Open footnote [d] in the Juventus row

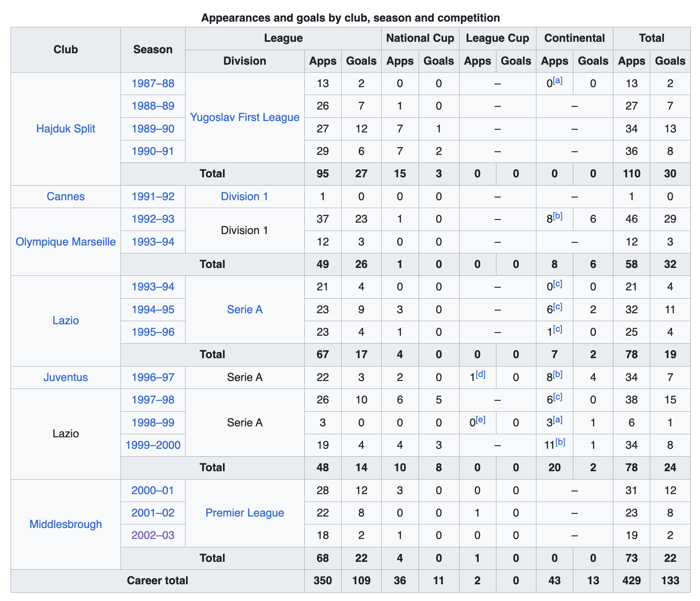coord(481,374)
